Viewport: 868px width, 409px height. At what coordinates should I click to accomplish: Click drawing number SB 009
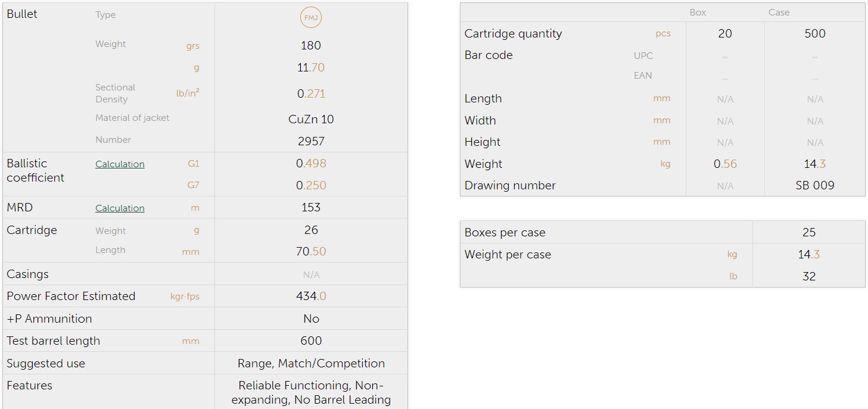814,185
